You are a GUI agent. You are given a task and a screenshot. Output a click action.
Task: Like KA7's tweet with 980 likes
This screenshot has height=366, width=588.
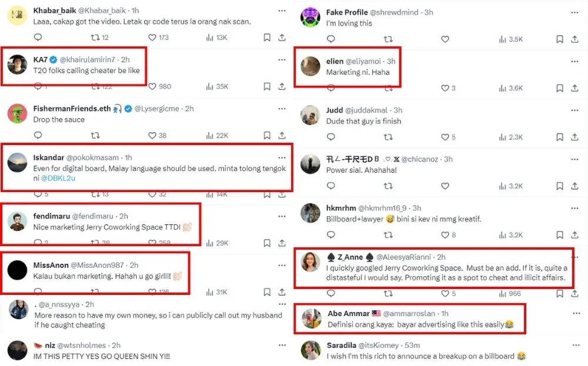click(x=152, y=86)
